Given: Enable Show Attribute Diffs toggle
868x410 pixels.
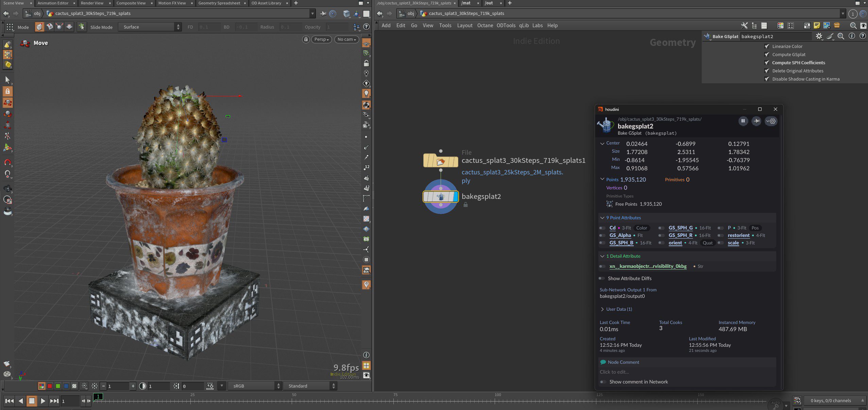Looking at the screenshot, I should coord(602,278).
